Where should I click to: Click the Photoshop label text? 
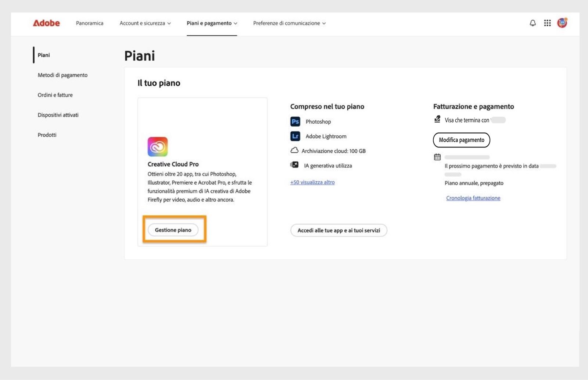click(318, 122)
